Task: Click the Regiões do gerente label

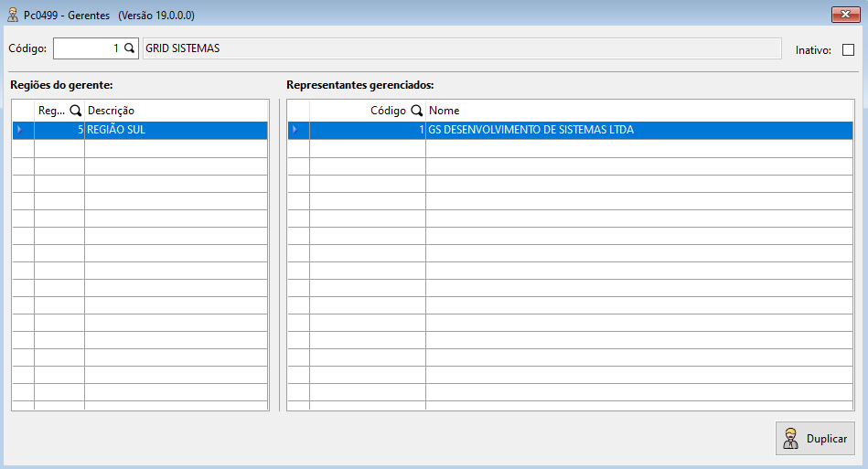Action: coord(61,85)
